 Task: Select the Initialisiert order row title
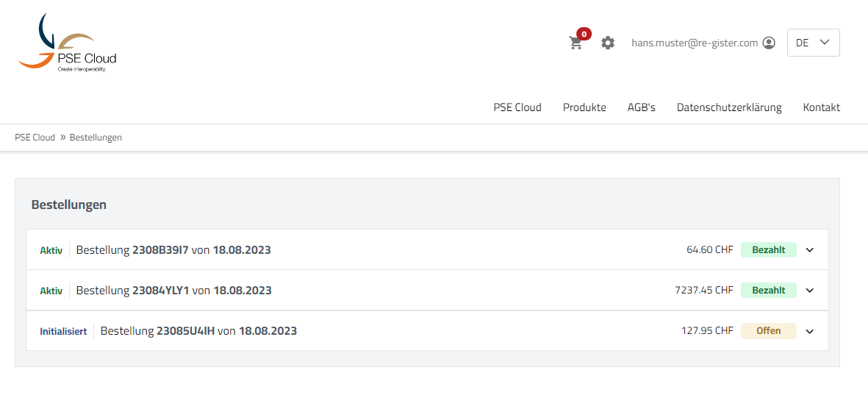point(198,331)
